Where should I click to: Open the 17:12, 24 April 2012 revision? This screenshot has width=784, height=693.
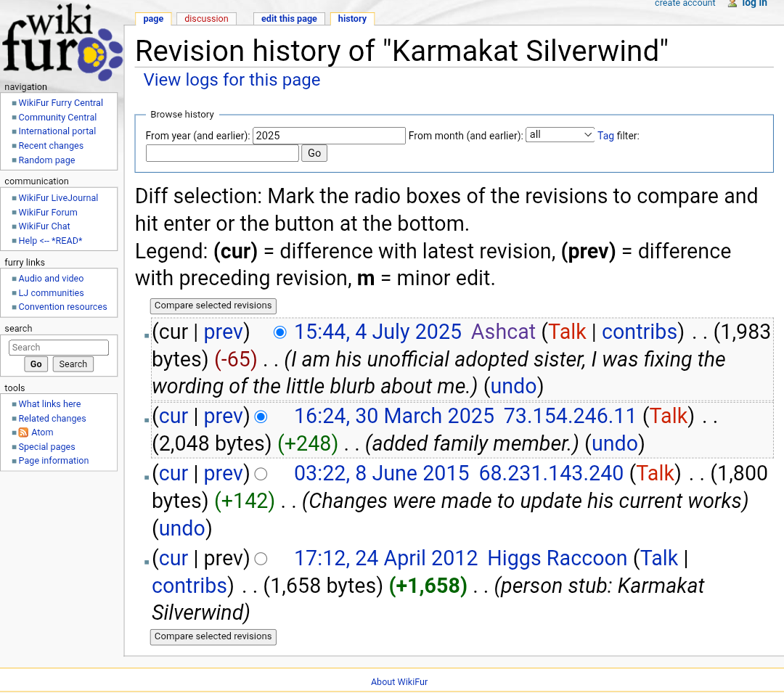coord(386,559)
